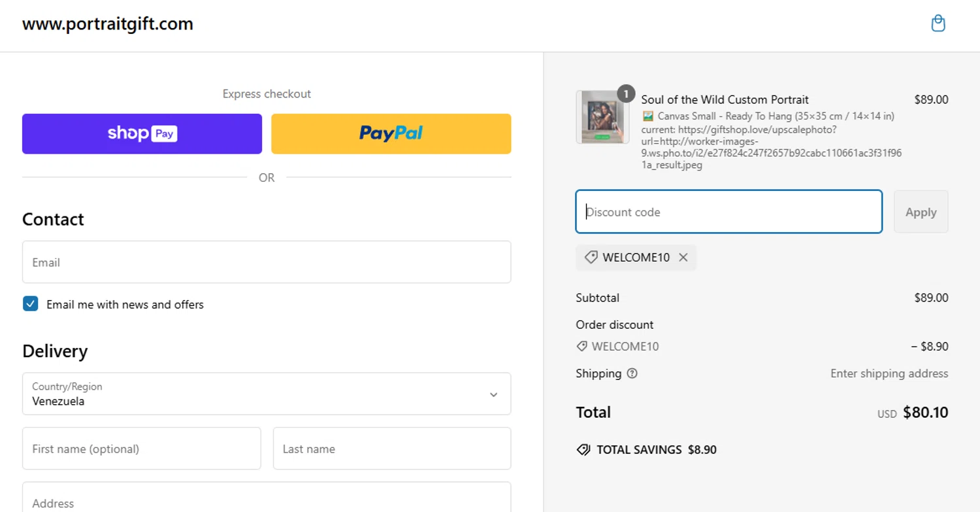Image resolution: width=980 pixels, height=512 pixels.
Task: Click the − $8.90 discount amount
Action: coord(930,347)
